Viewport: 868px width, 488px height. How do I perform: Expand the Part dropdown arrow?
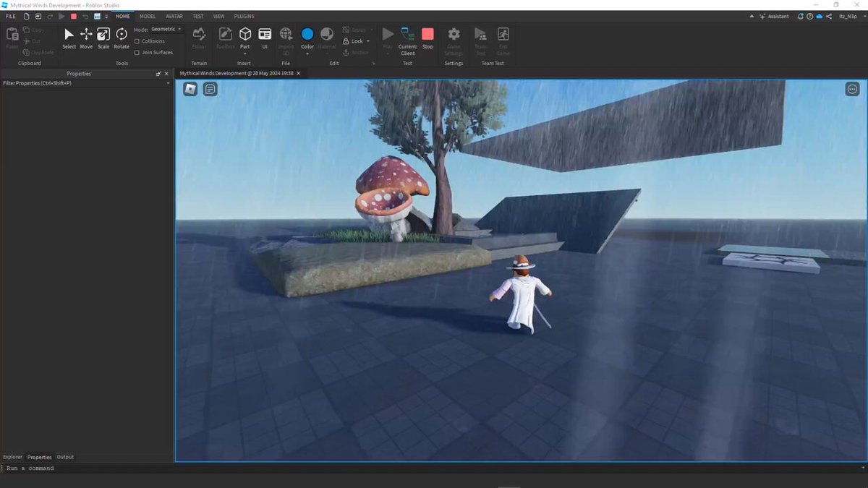click(245, 53)
